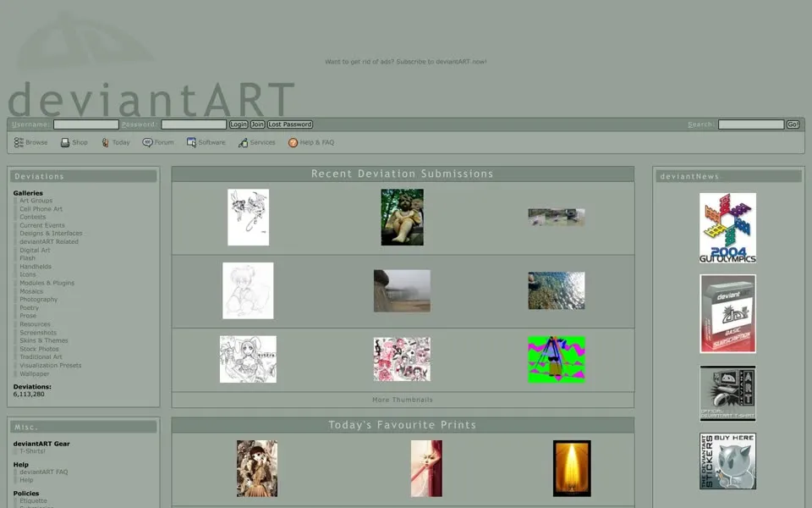This screenshot has height=508, width=812.
Task: Open the Icons gallery
Action: (x=27, y=274)
